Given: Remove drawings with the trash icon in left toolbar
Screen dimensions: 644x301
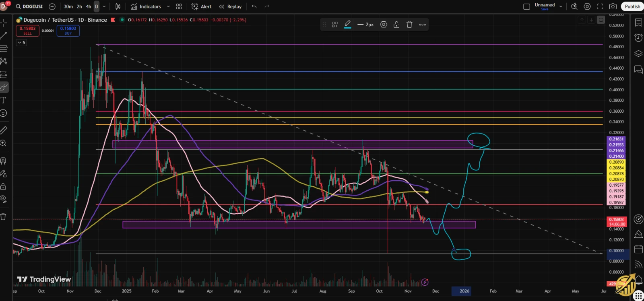Looking at the screenshot, I should [4, 216].
